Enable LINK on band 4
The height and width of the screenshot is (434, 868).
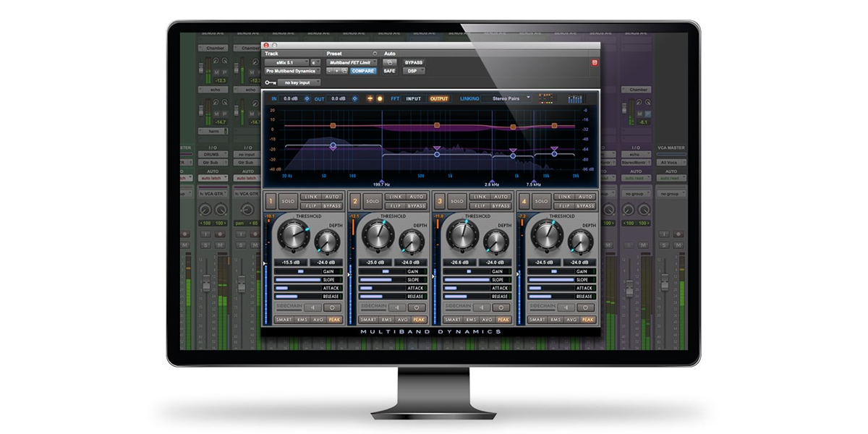563,197
